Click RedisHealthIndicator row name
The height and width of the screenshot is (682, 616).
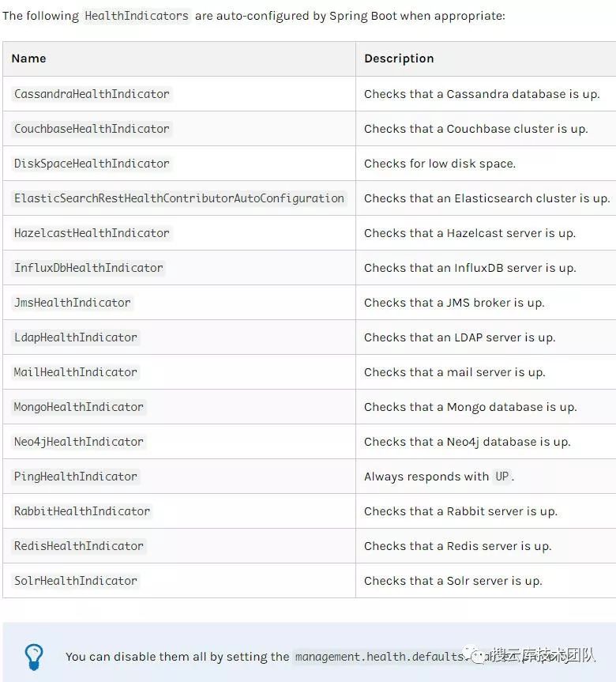tap(79, 546)
